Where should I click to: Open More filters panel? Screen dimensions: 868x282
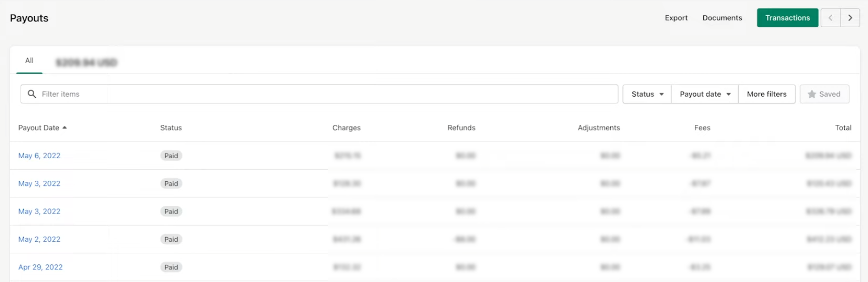coord(766,94)
